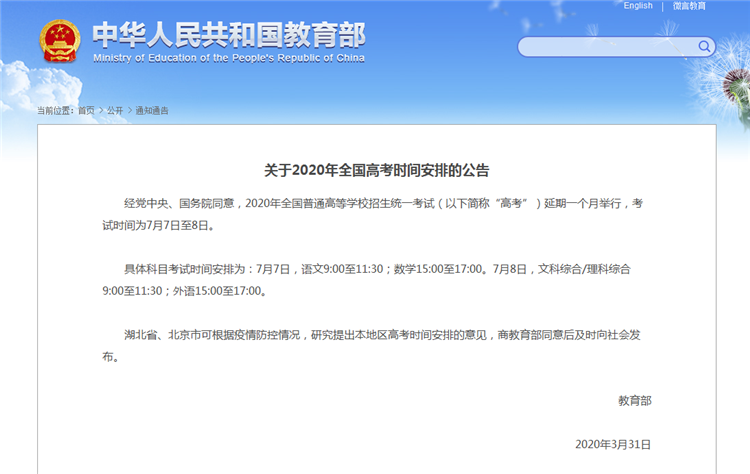Viewport: 750px width, 474px height.
Task: Click the English Ministry of Education subtitle
Action: coord(229,59)
